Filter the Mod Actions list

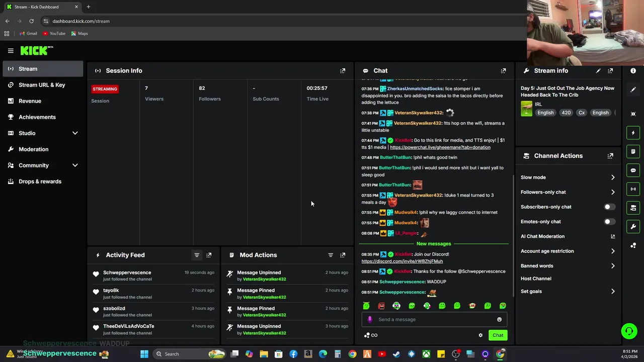coord(331,255)
